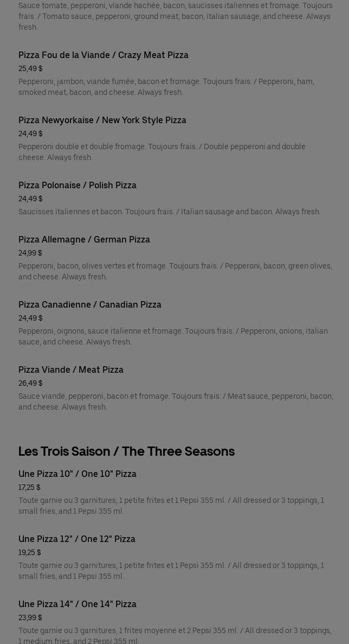Select the Canadian Pizza title

90,304
